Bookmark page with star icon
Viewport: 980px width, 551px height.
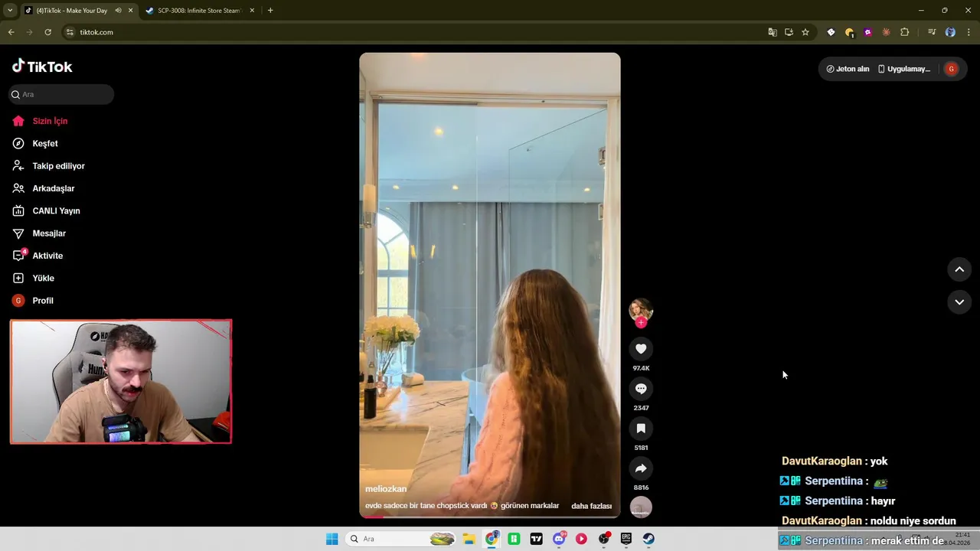pyautogui.click(x=805, y=32)
